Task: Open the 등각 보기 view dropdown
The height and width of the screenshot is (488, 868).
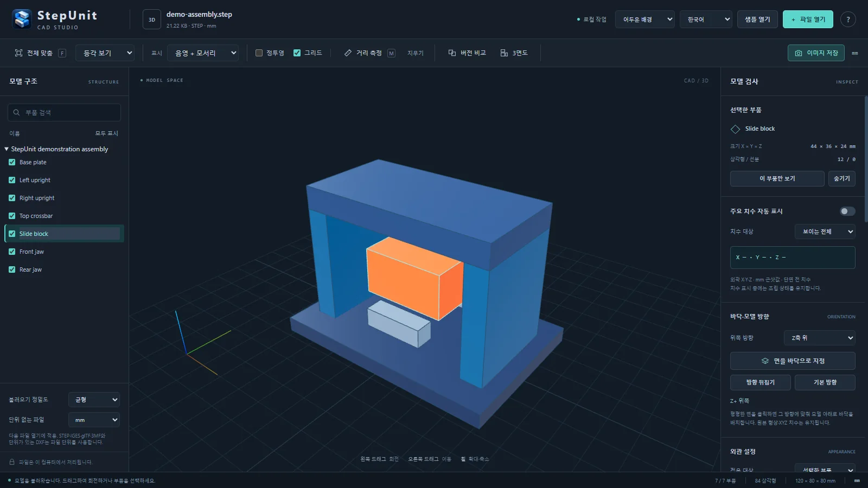Action: coord(105,53)
